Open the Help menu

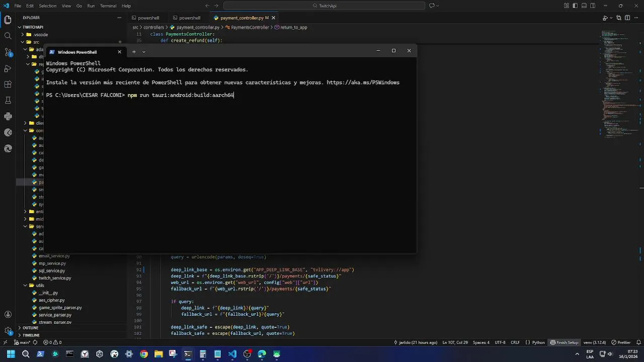coord(126,6)
